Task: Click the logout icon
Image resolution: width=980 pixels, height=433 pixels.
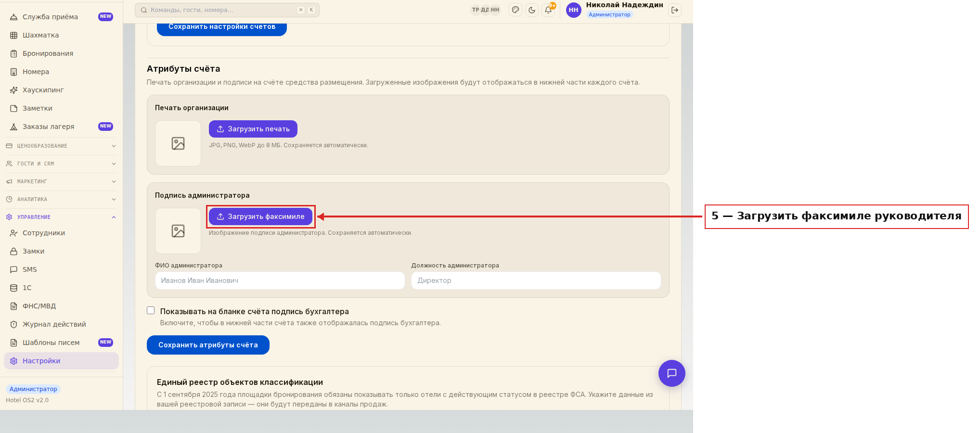Action: (675, 10)
